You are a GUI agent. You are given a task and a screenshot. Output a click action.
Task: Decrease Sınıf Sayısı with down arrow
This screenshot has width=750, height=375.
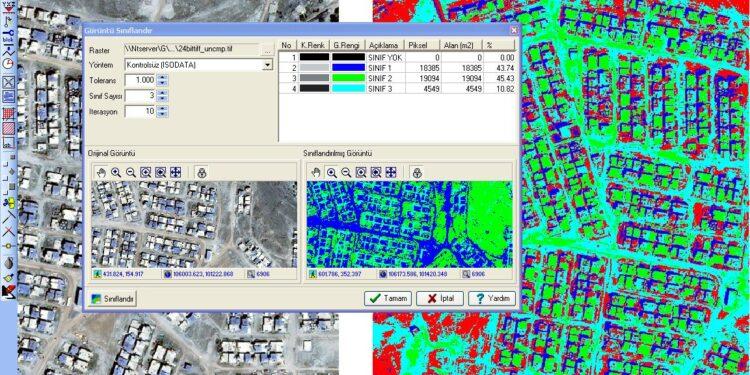pyautogui.click(x=163, y=99)
